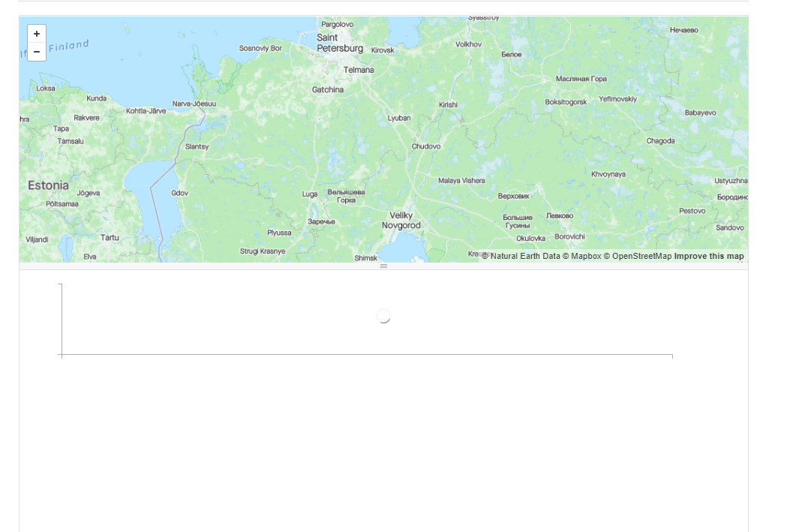Grab the panel resize handle below map

tap(383, 266)
